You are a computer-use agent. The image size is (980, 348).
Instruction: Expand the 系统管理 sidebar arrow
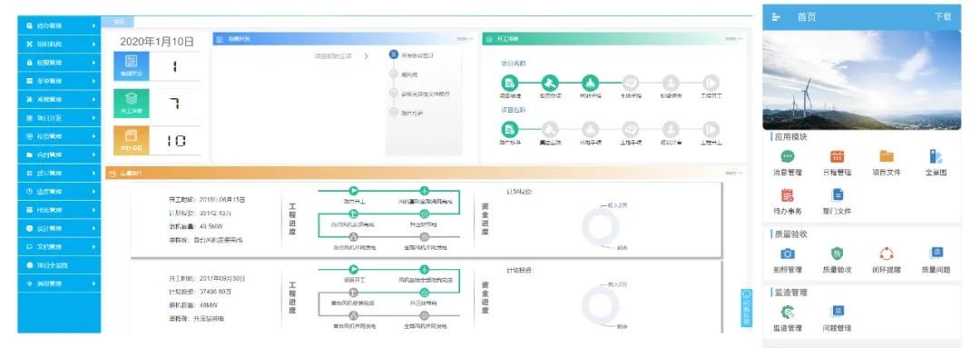coord(93,100)
